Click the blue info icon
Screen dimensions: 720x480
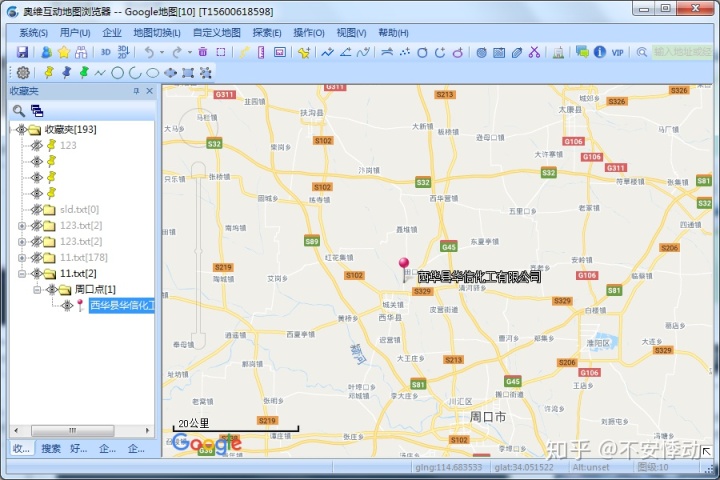point(600,52)
